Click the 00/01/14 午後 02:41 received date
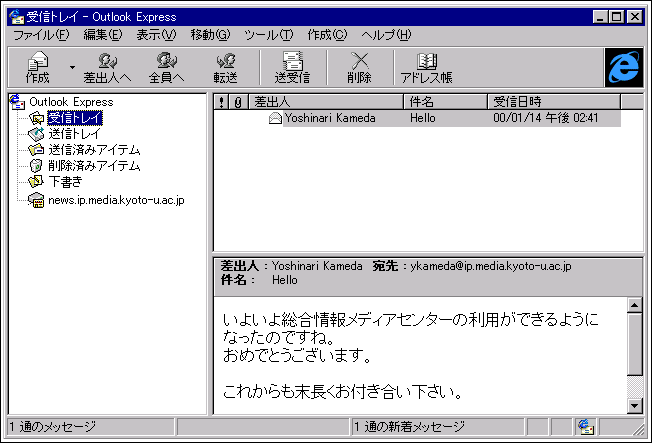This screenshot has height=443, width=652. pos(546,119)
